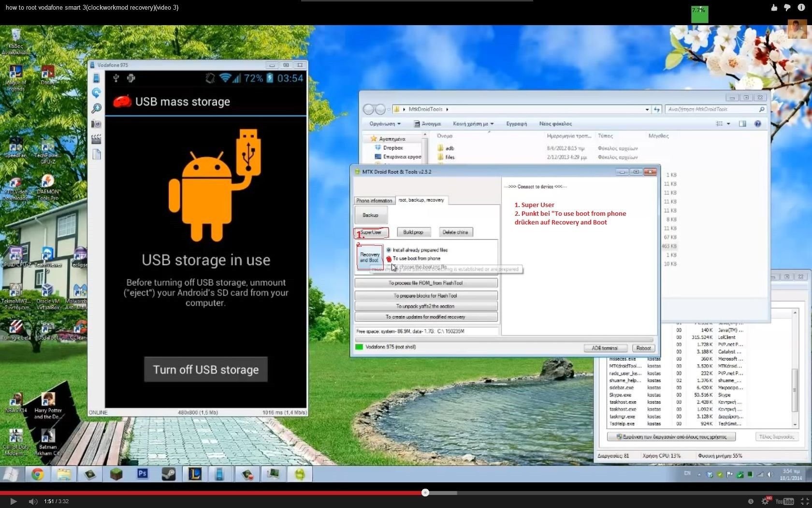Click phone icon in Vodafone 975 sidebar

tap(96, 78)
